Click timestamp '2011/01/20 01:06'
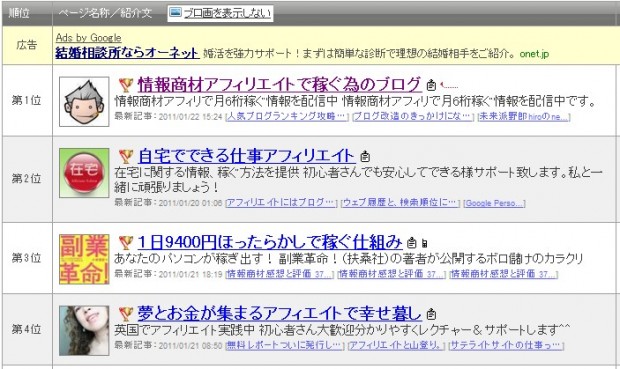The width and height of the screenshot is (620, 369). coord(191,203)
